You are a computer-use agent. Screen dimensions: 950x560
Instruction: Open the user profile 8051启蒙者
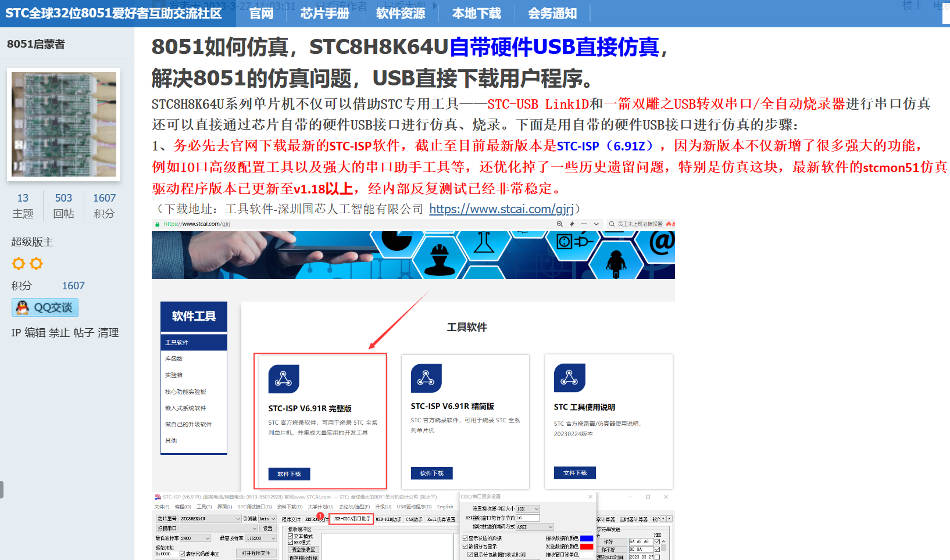[36, 44]
